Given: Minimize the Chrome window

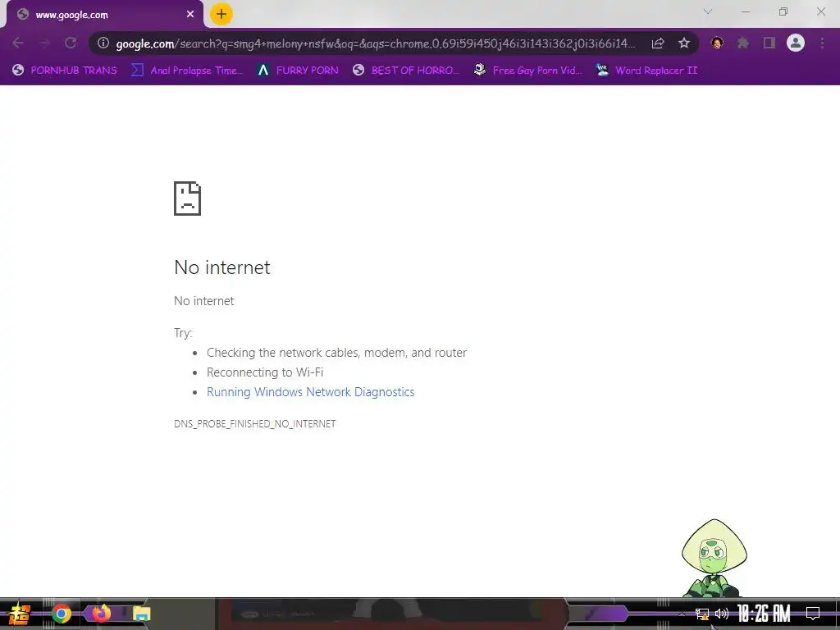Looking at the screenshot, I should pos(746,11).
